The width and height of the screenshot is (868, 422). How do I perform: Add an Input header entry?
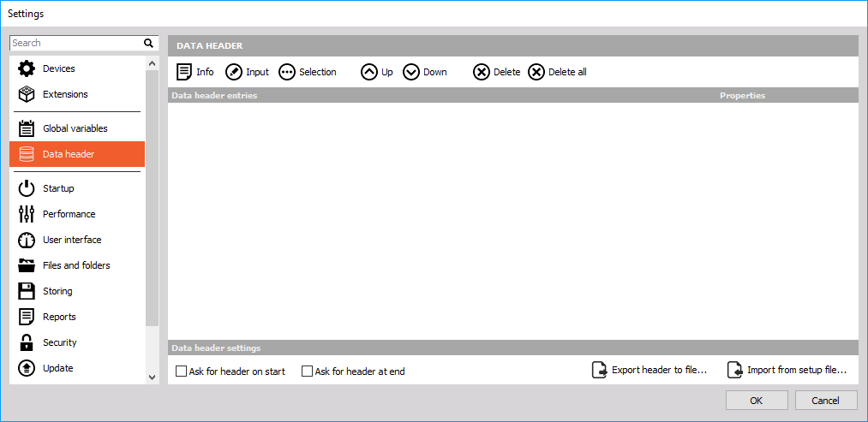[247, 72]
